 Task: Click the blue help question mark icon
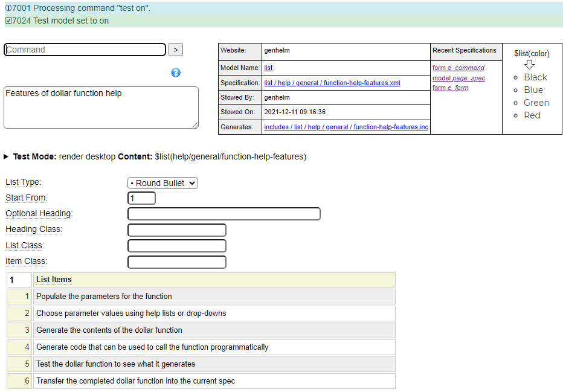(x=176, y=72)
